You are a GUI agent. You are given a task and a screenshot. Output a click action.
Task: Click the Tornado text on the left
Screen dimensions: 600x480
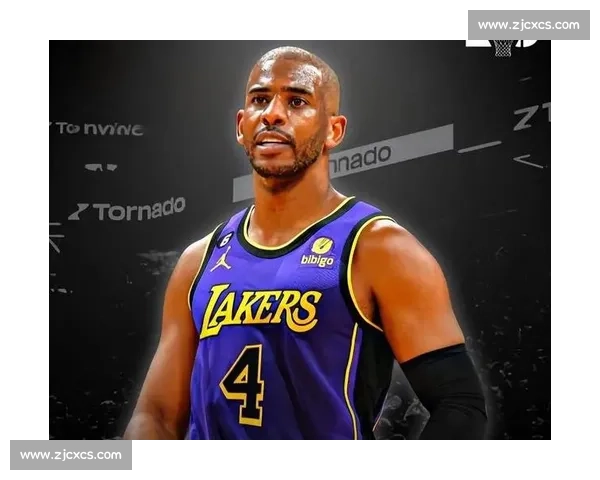coord(138,209)
